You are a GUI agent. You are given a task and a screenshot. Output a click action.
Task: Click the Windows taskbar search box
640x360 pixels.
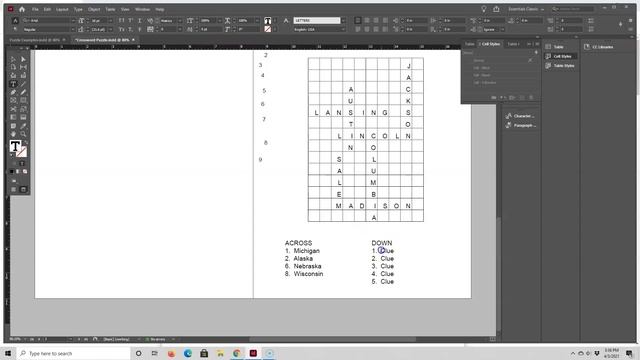tap(73, 353)
